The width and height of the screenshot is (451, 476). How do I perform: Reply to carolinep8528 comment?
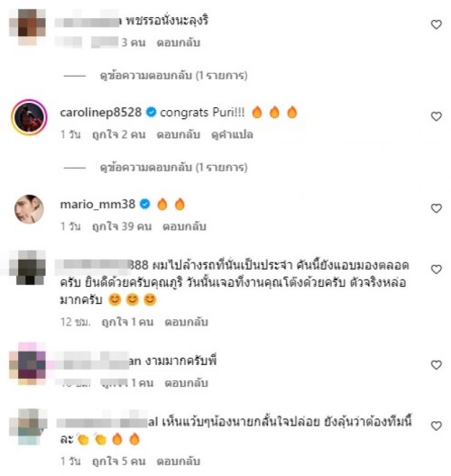click(179, 134)
